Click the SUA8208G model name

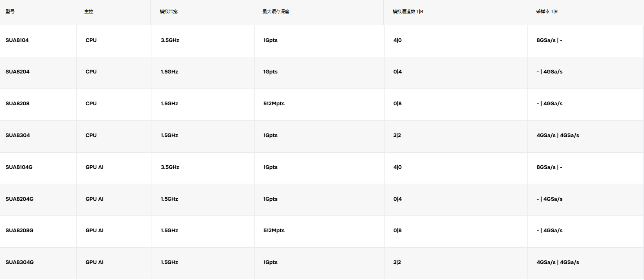pos(19,231)
